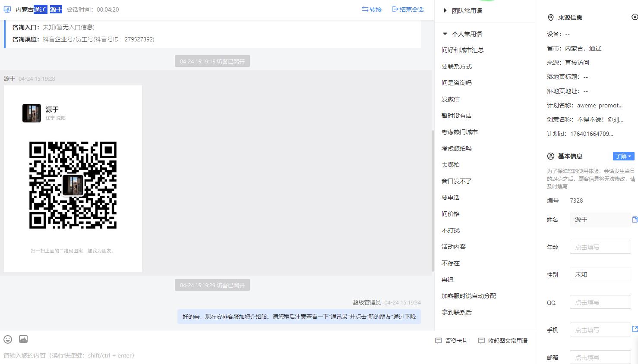
Task: Click the 计划id value 176401664709...
Action: pyautogui.click(x=591, y=134)
